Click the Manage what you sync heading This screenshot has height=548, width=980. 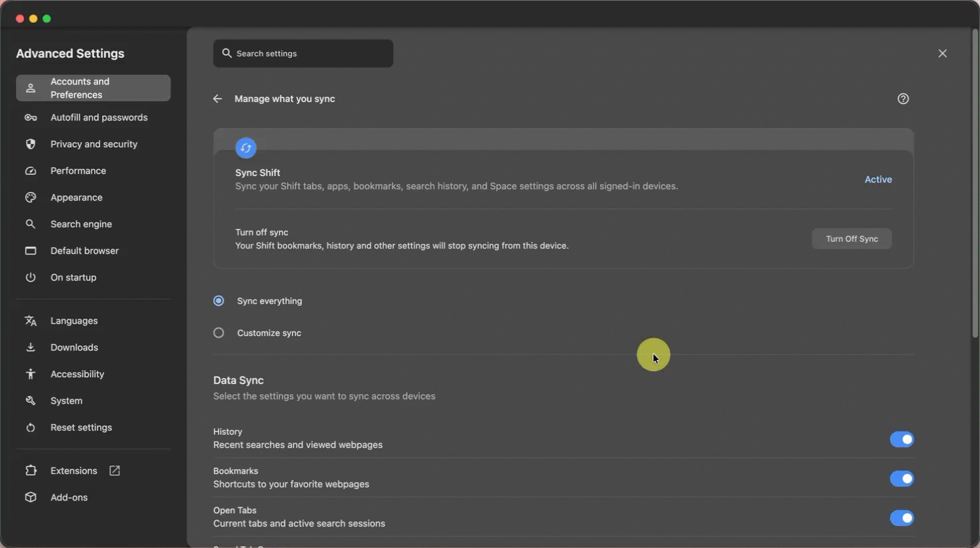285,99
